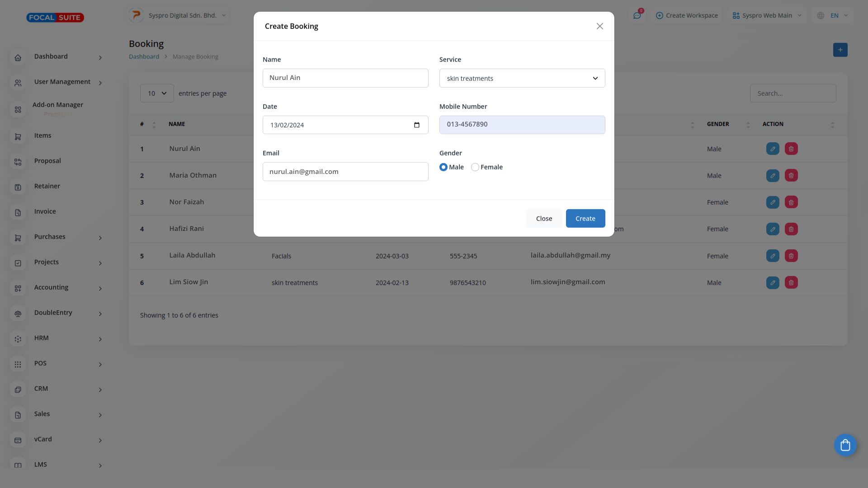Click the globe language icon
Viewport: 868px width, 488px height.
[821, 15]
